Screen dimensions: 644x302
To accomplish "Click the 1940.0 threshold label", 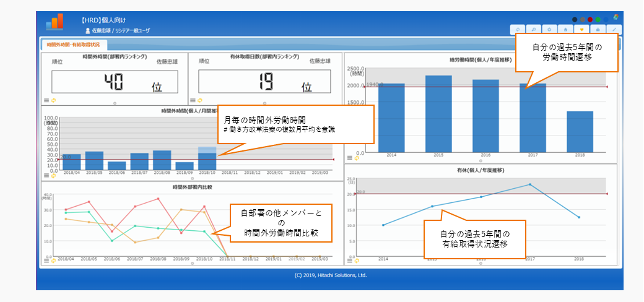I will click(x=375, y=85).
